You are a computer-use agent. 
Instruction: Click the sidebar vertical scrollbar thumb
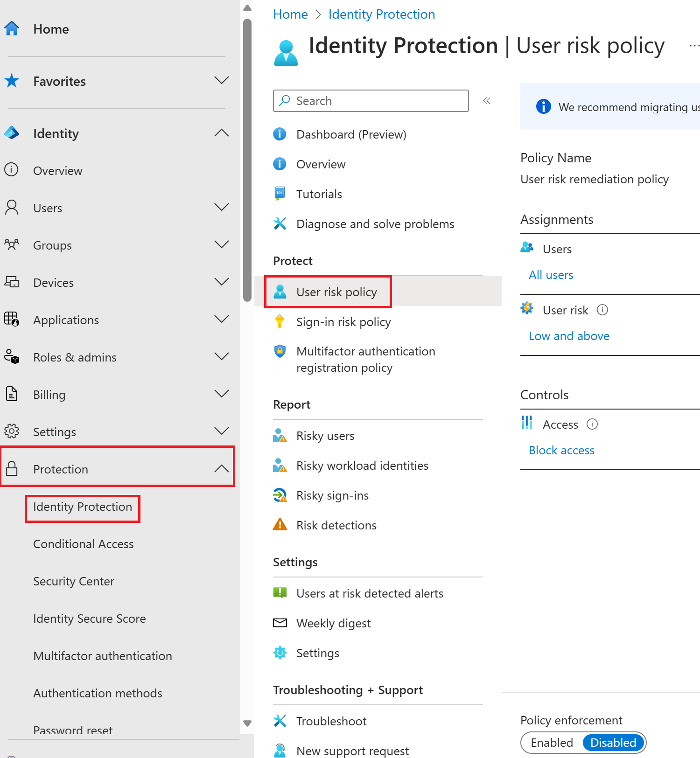click(247, 160)
